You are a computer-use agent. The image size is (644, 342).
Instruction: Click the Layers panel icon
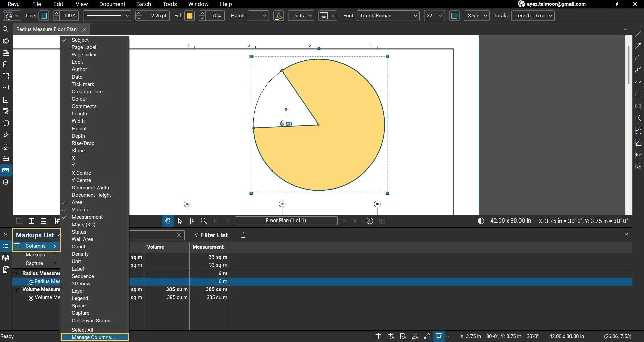[x=6, y=182]
